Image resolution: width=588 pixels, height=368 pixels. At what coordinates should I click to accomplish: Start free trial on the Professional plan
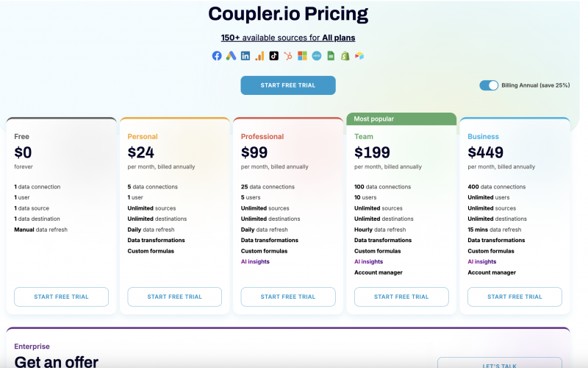point(288,297)
